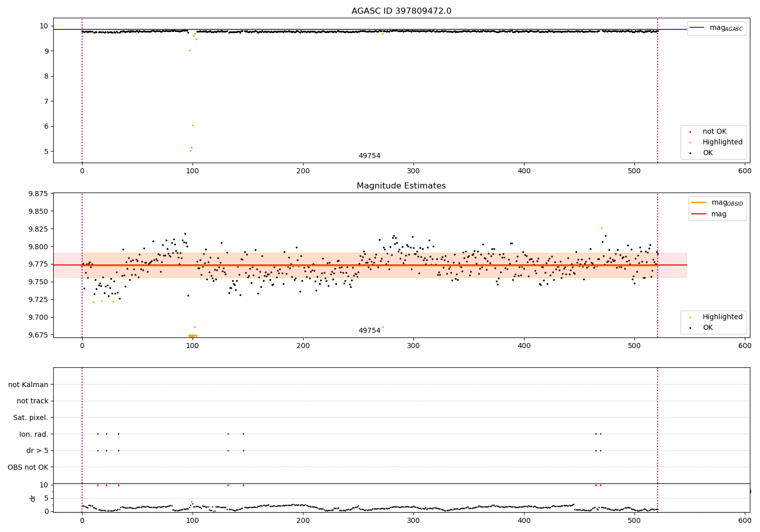760x532 pixels.
Task: Click the 'dr' axis label of bottom plot
Action: click(33, 498)
